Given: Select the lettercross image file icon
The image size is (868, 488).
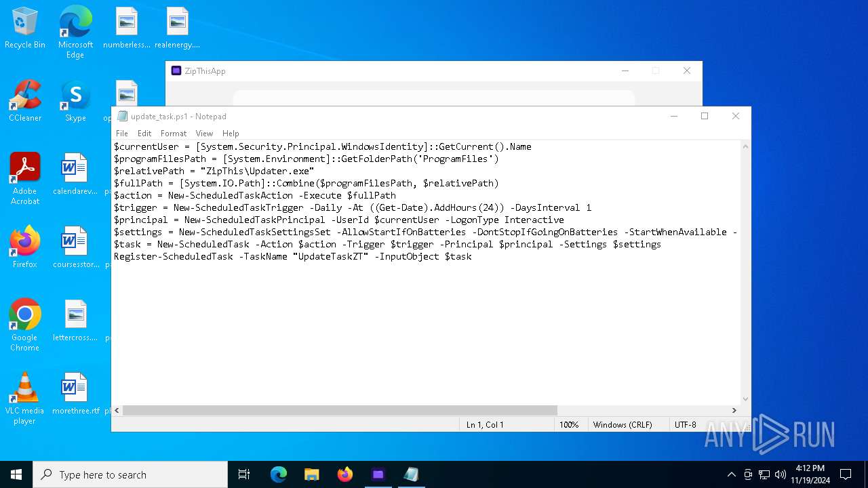Looking at the screenshot, I should point(75,321).
